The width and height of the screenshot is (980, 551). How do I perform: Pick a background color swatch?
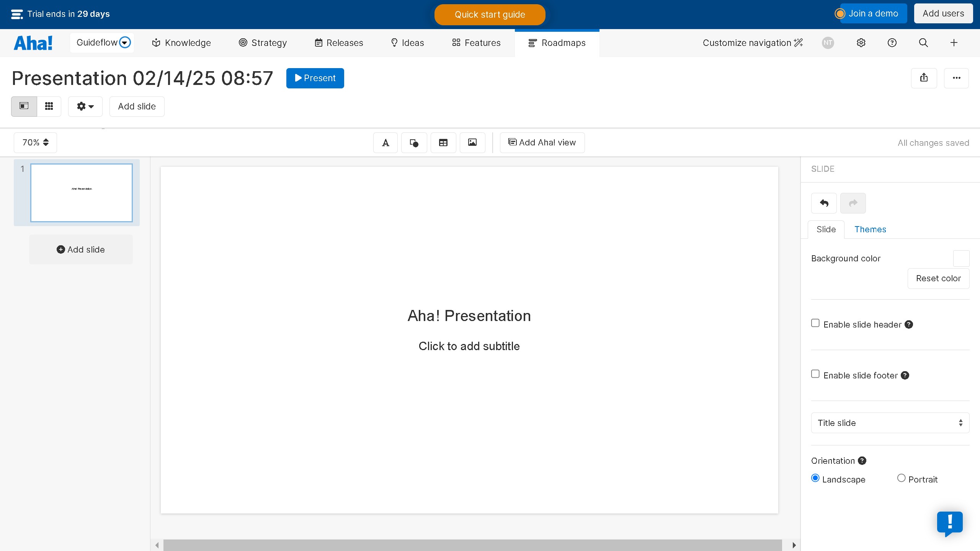click(x=961, y=258)
